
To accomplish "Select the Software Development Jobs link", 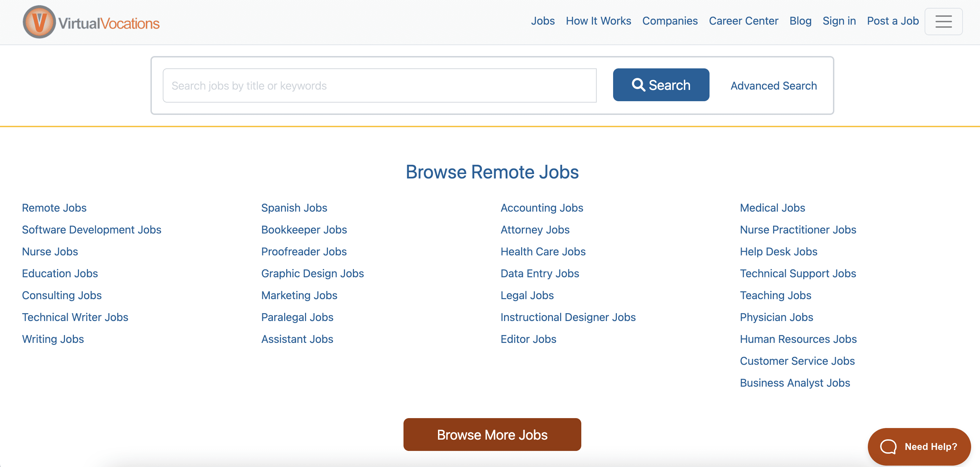I will [91, 229].
